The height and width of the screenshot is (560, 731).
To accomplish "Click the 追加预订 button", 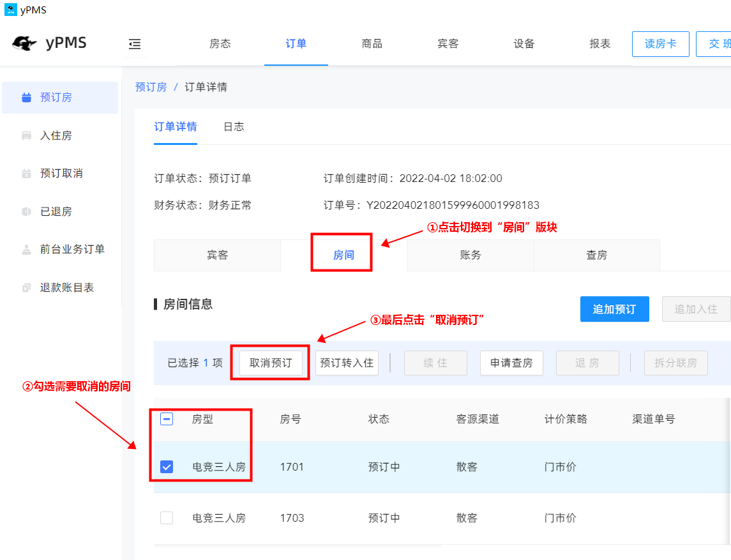I will (614, 309).
